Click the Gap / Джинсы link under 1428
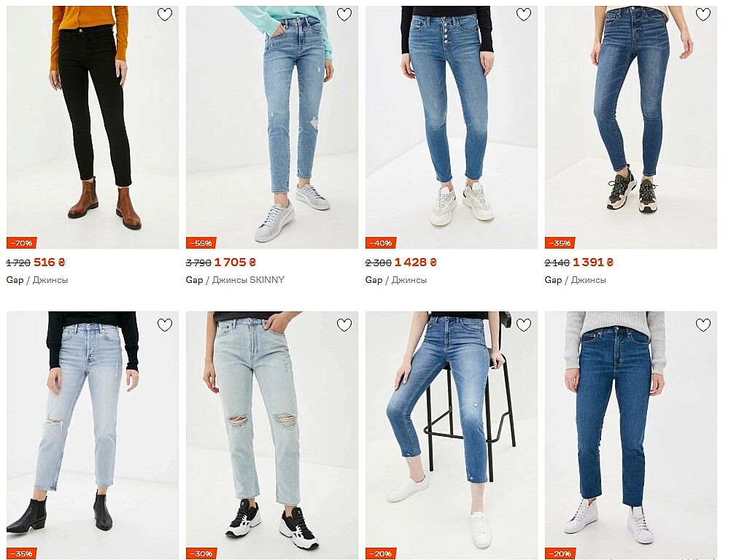 [396, 280]
